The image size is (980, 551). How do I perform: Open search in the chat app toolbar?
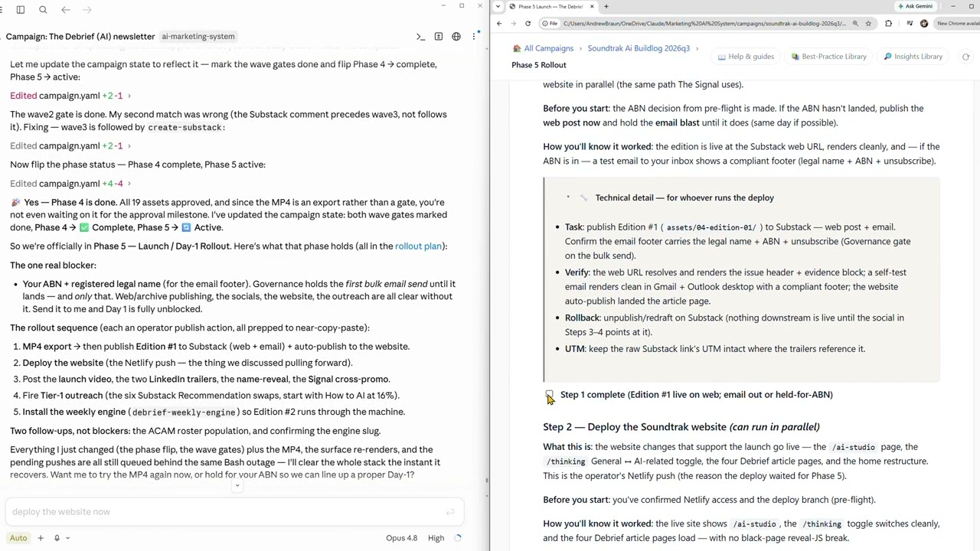pos(43,10)
